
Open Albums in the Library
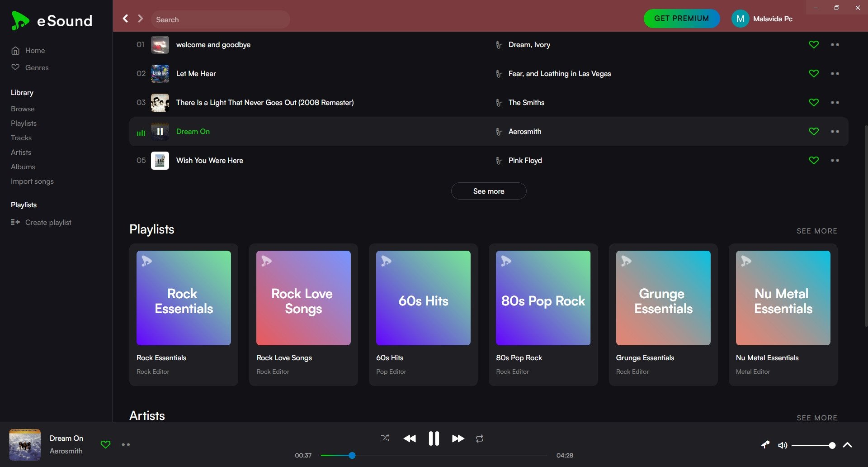pyautogui.click(x=23, y=167)
